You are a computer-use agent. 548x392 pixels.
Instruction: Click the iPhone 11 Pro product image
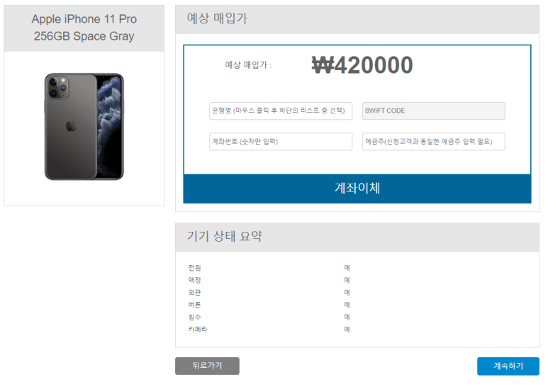pyautogui.click(x=84, y=126)
